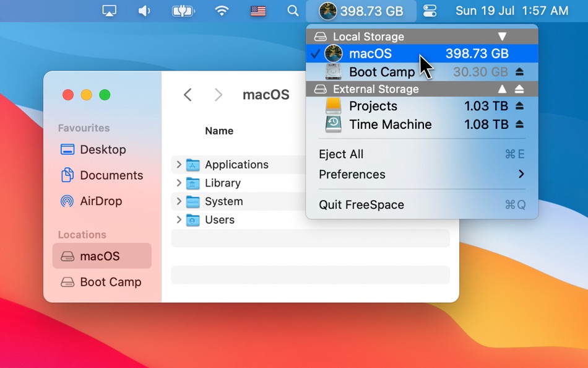Click the 1.03 TB value for Projects
588x368 pixels.
(486, 107)
